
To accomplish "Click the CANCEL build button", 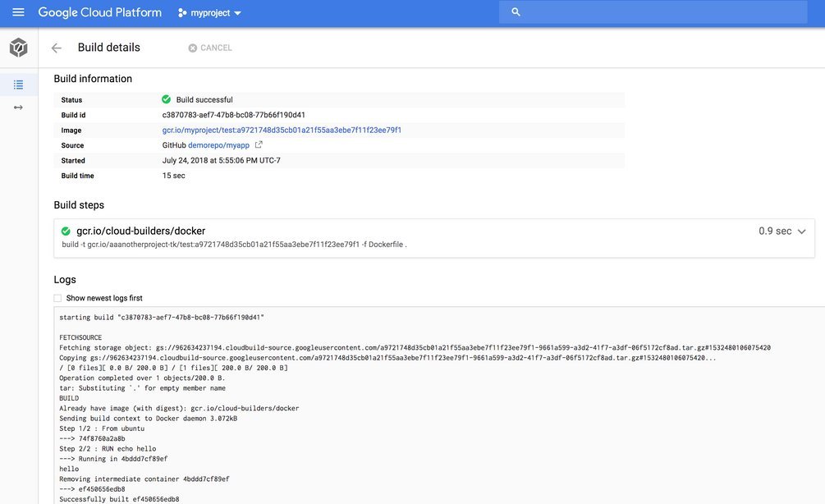I will 209,48.
